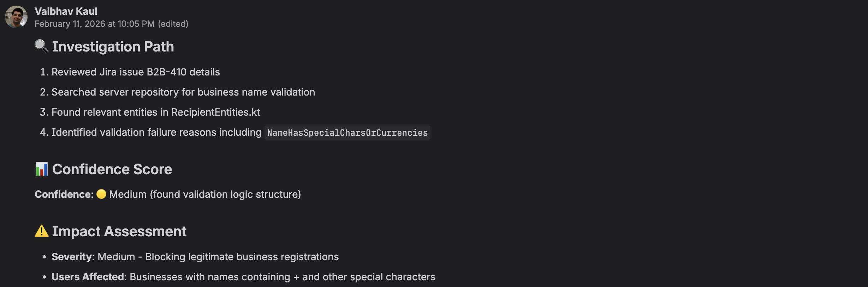Click the Reviewed Jira issue B2B-410 list item
Image resolution: width=868 pixels, height=287 pixels.
point(130,72)
